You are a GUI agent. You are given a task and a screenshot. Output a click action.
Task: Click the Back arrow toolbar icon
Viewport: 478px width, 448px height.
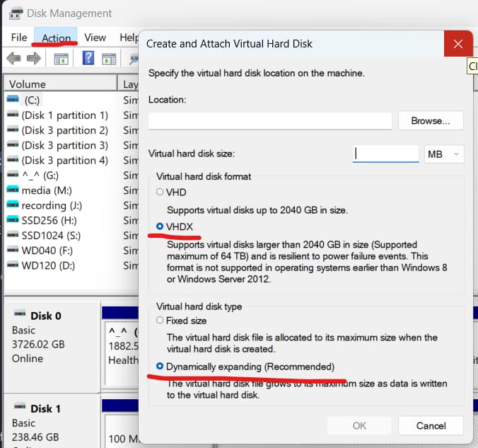pos(13,58)
